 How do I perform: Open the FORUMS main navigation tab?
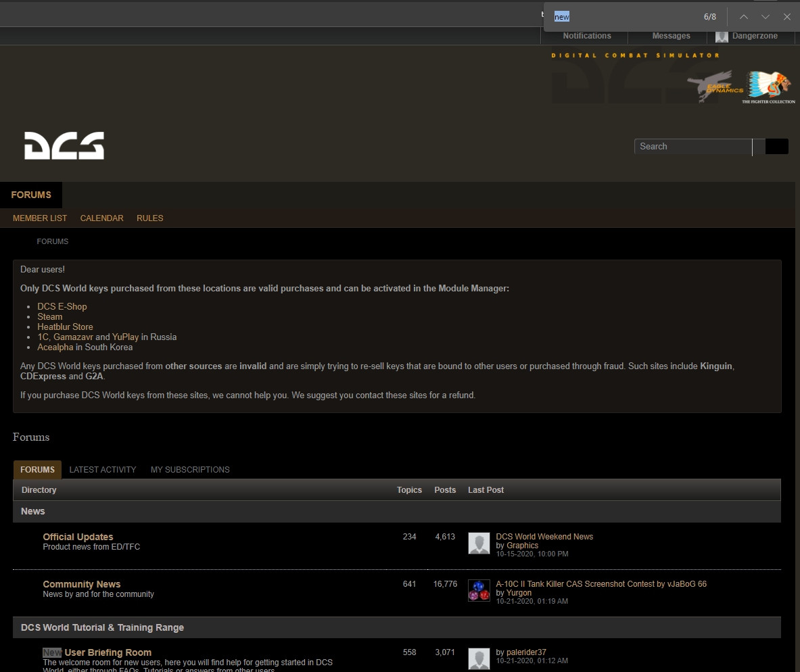(x=31, y=195)
